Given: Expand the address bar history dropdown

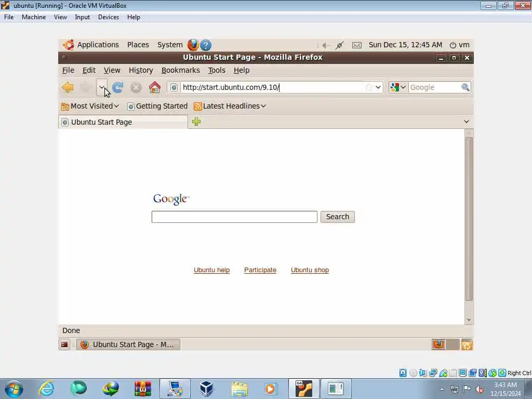Looking at the screenshot, I should [378, 87].
